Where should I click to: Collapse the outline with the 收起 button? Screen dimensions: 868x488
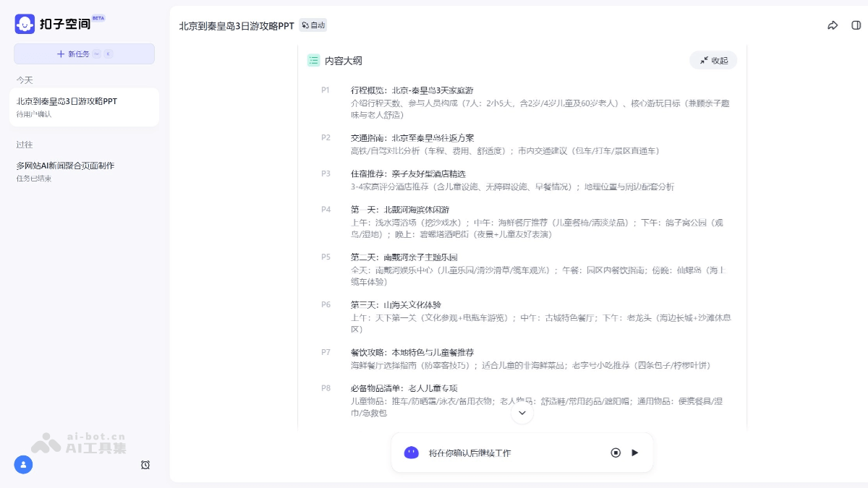[713, 61]
